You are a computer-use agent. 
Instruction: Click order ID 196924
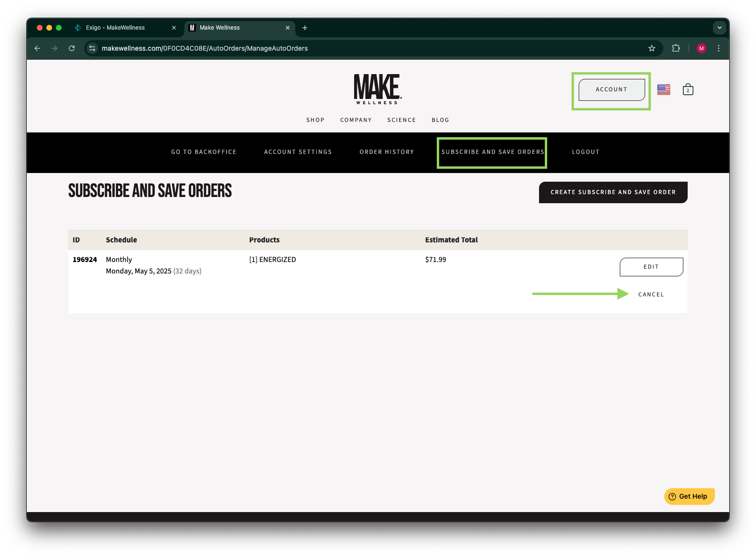pos(85,260)
